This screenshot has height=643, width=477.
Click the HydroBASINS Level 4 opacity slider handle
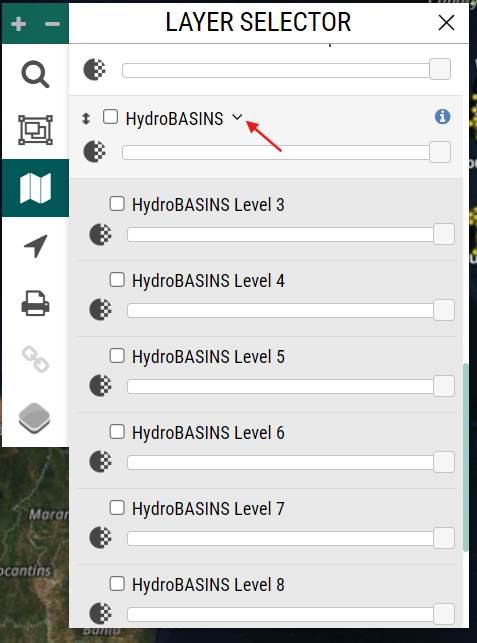[444, 310]
